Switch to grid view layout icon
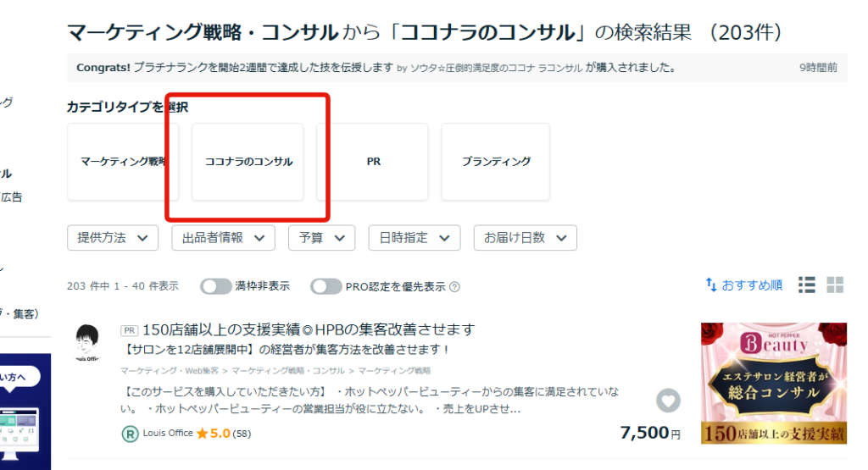The width and height of the screenshot is (868, 470). (835, 285)
